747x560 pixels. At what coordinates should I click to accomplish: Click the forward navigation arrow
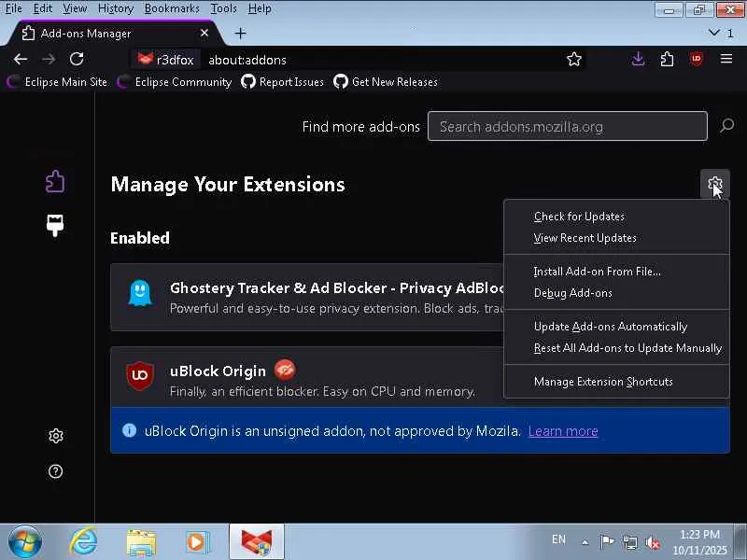coord(49,59)
